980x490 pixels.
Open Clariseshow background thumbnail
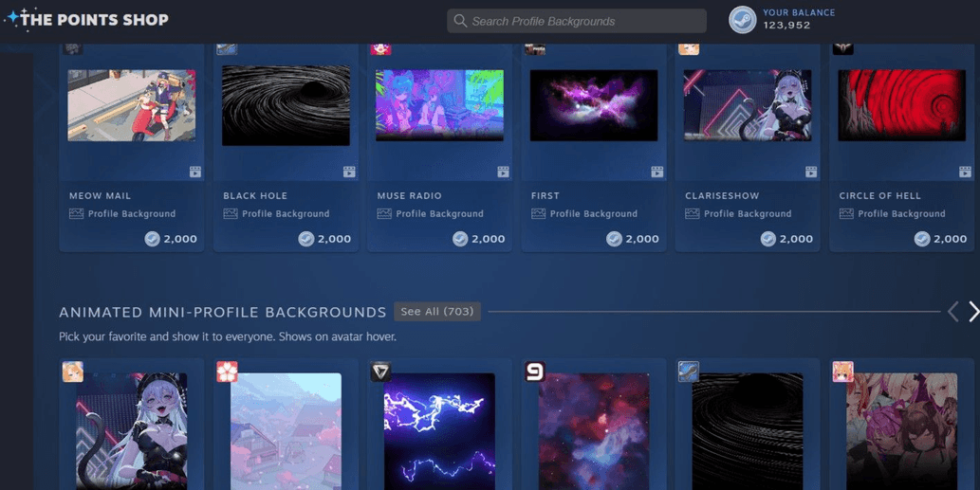pyautogui.click(x=748, y=105)
